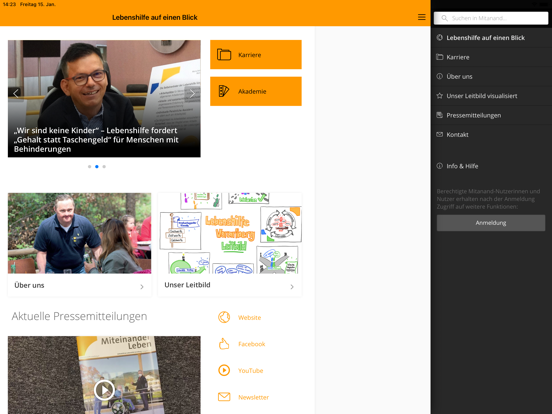Click the Facebook thumbs-up icon

(x=224, y=344)
